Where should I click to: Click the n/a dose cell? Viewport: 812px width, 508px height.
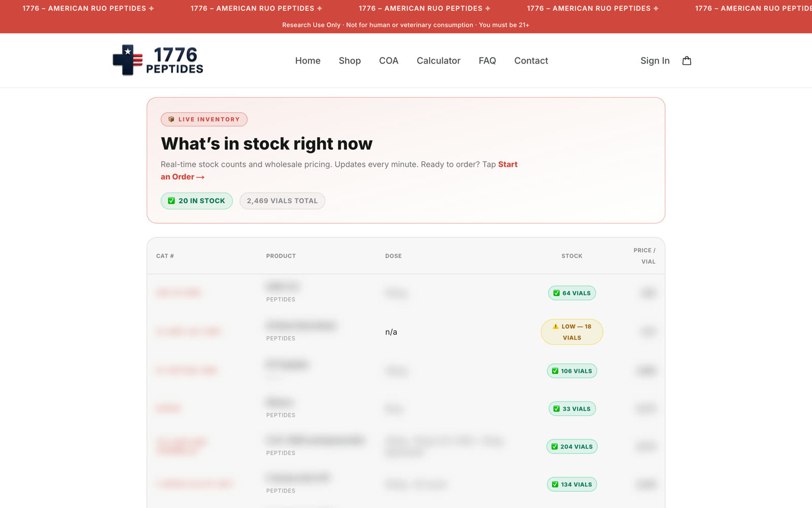coord(391,332)
